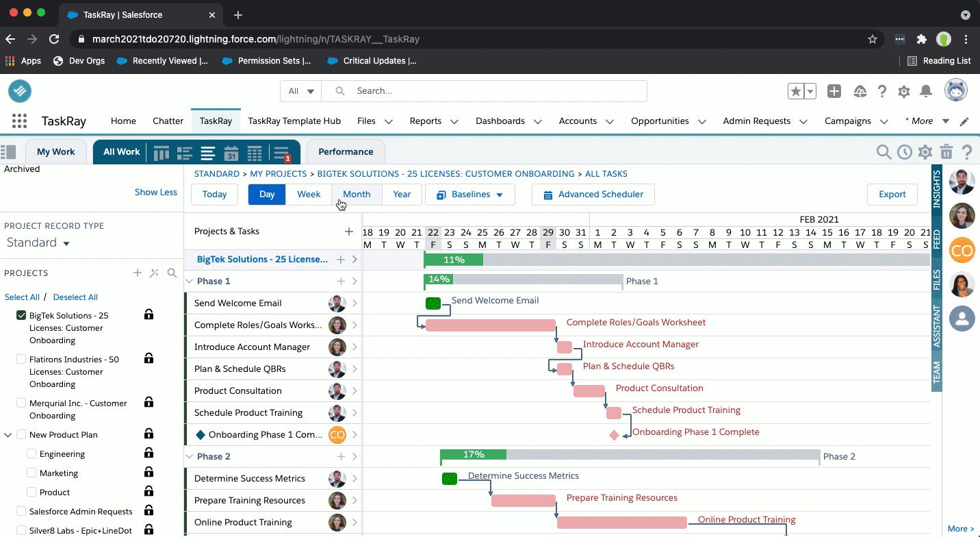Open the task list icon with red badge

[281, 153]
